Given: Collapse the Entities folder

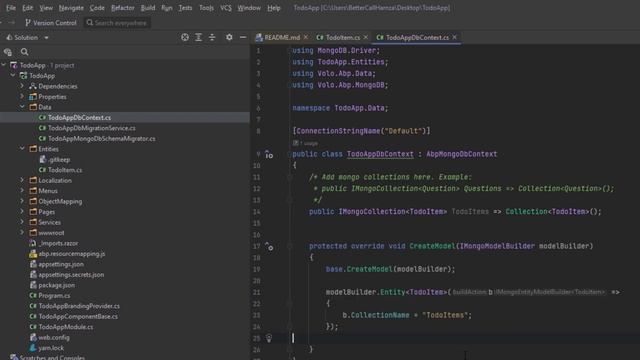Looking at the screenshot, I should 22,149.
